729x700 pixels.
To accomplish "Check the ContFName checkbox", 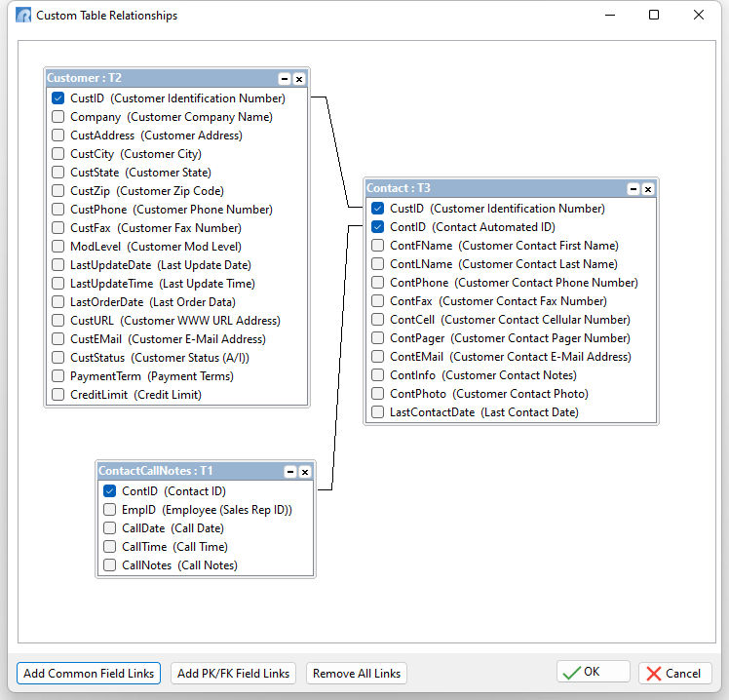I will 377,245.
